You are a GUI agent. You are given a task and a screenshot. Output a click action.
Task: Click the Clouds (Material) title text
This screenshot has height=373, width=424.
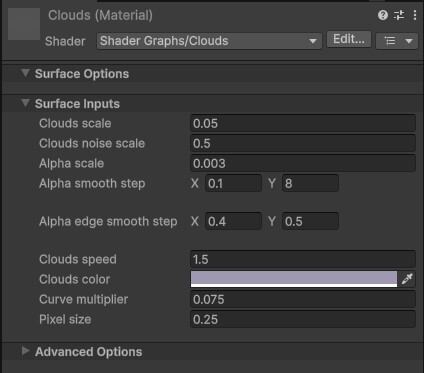click(x=100, y=15)
